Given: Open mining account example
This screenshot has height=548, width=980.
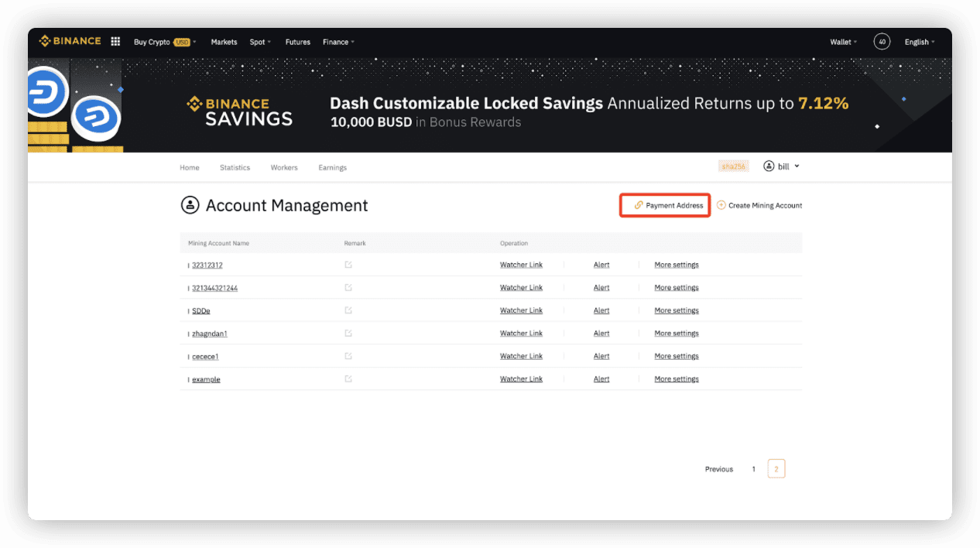Looking at the screenshot, I should pos(206,379).
